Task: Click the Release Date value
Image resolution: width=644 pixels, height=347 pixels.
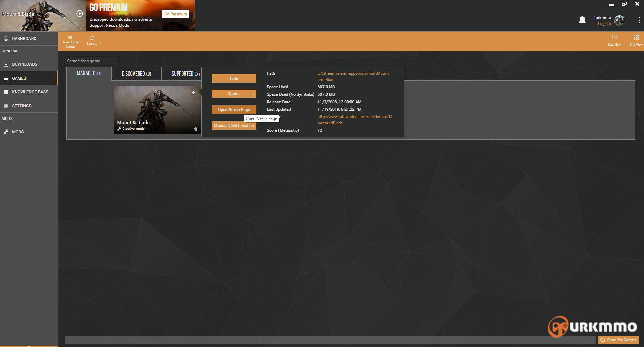Action: click(x=339, y=102)
